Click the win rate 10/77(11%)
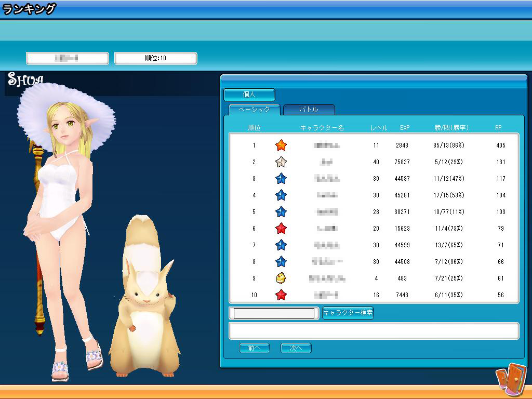This screenshot has width=532, height=399. pyautogui.click(x=449, y=212)
